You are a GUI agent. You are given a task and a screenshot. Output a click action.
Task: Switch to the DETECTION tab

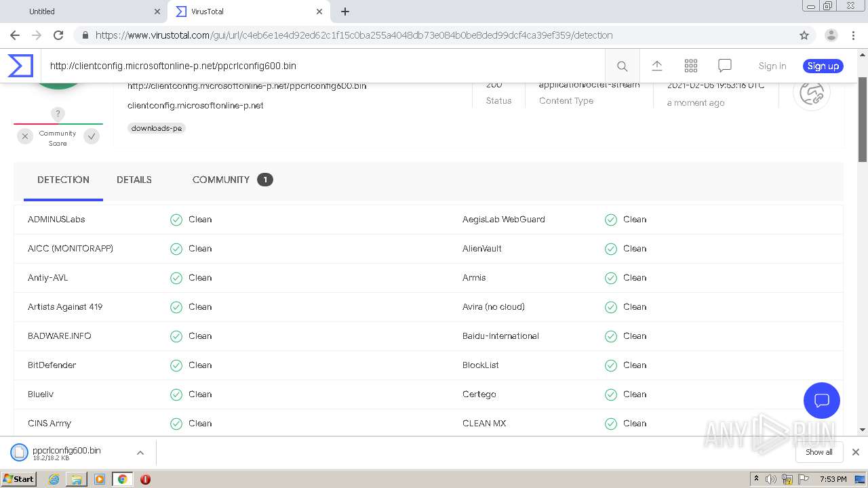[63, 180]
